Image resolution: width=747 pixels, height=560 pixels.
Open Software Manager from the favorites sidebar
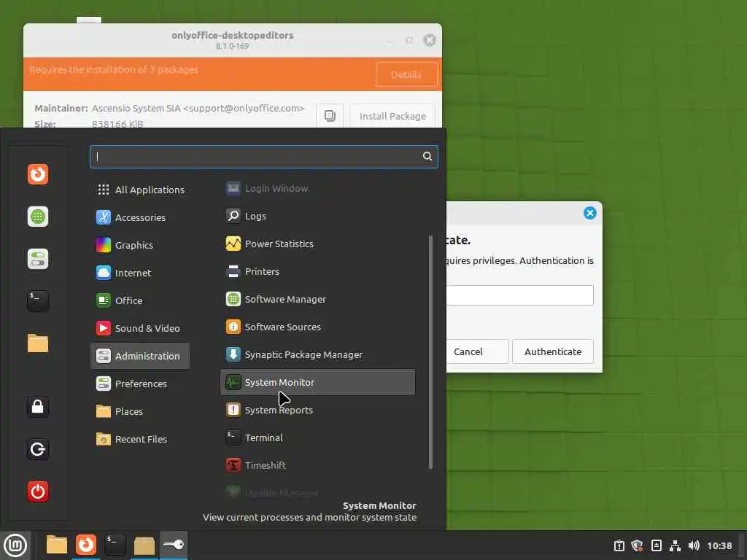38,217
